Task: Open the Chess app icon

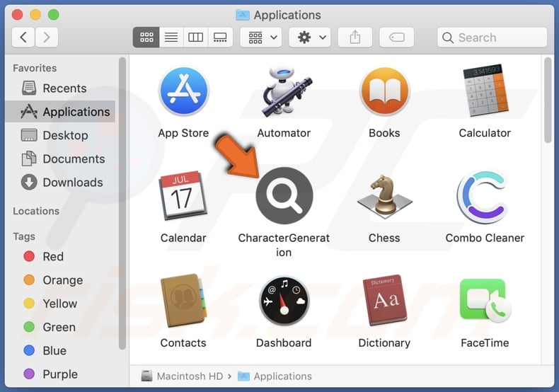Action: (384, 197)
